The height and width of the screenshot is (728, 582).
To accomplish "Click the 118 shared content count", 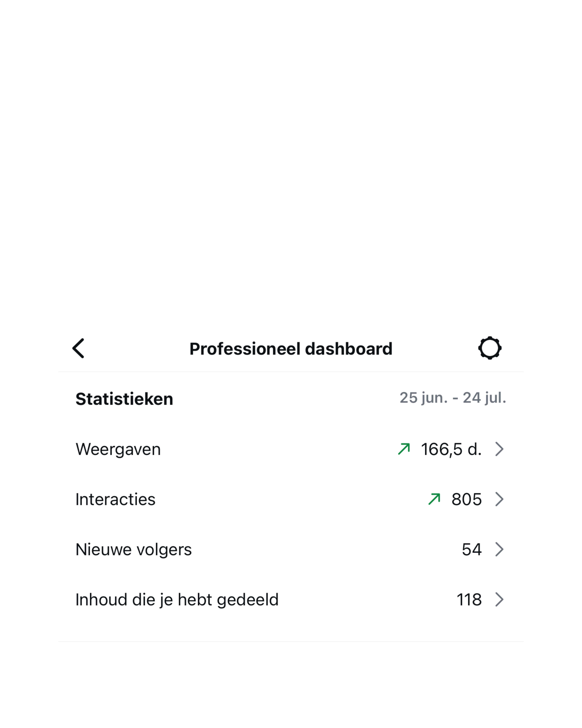I will pyautogui.click(x=469, y=600).
